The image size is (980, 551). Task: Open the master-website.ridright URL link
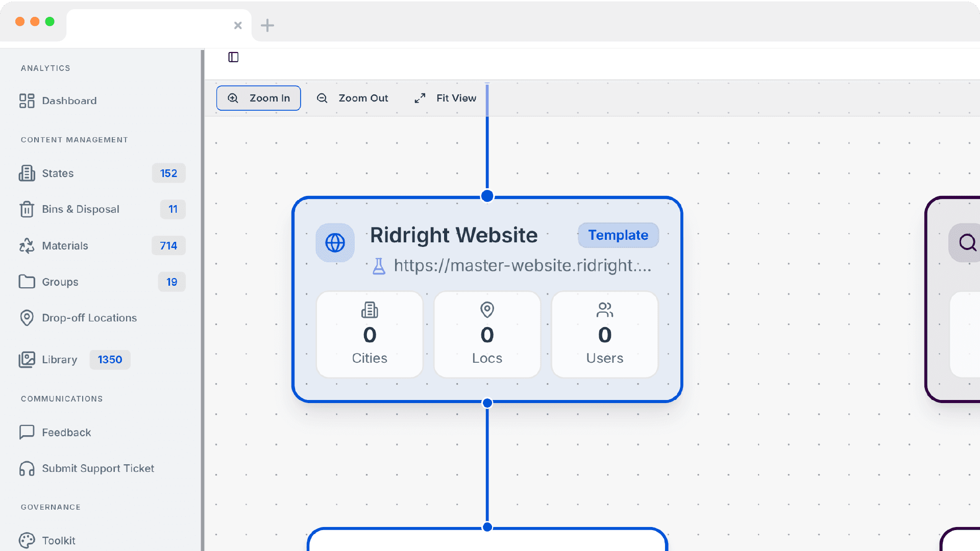click(x=522, y=266)
